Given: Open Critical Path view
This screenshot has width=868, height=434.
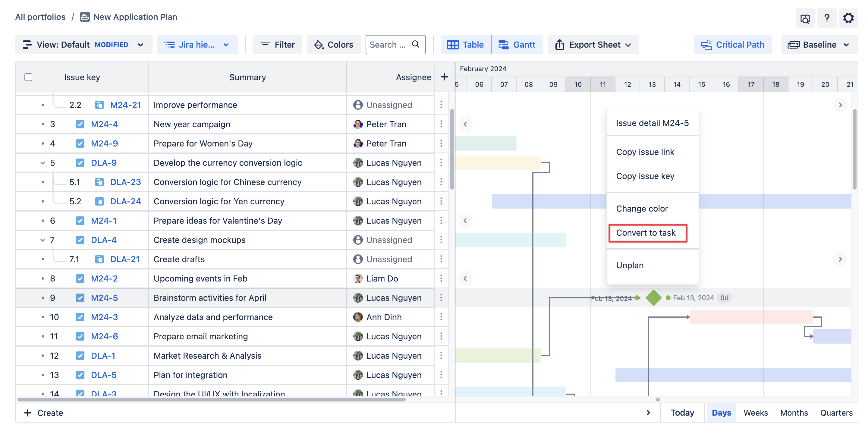Looking at the screenshot, I should pos(733,45).
